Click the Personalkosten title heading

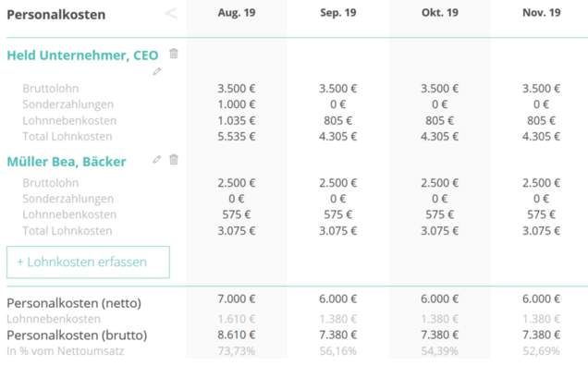(56, 15)
